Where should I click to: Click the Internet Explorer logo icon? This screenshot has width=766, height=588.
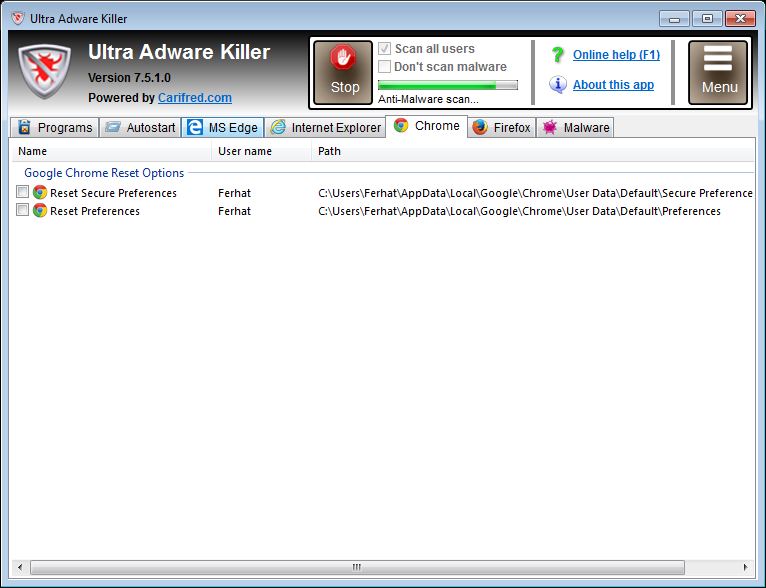tap(278, 127)
